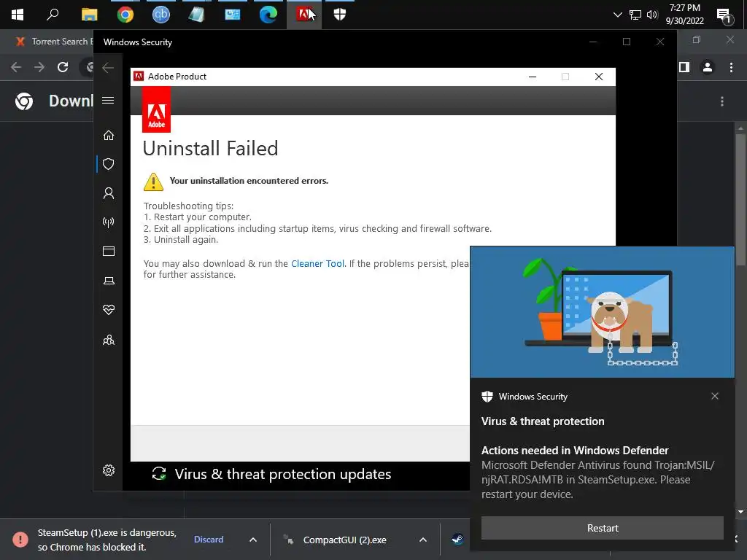Discard the blocked SteamSetup (1).exe download
This screenshot has width=747, height=560.
tap(209, 539)
